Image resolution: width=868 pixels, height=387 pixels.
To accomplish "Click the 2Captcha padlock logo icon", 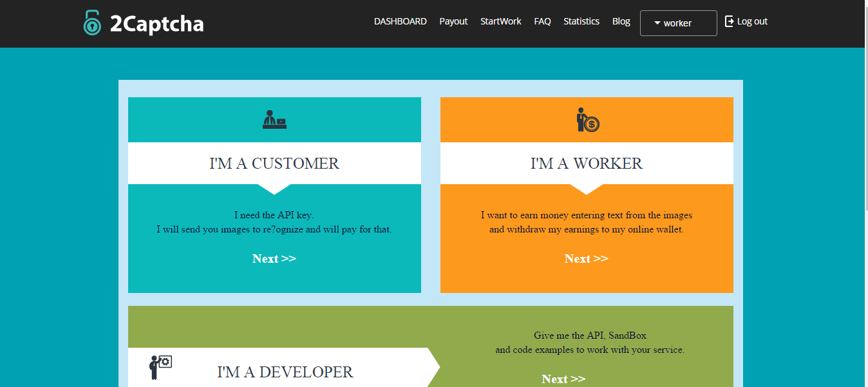I will click(92, 23).
